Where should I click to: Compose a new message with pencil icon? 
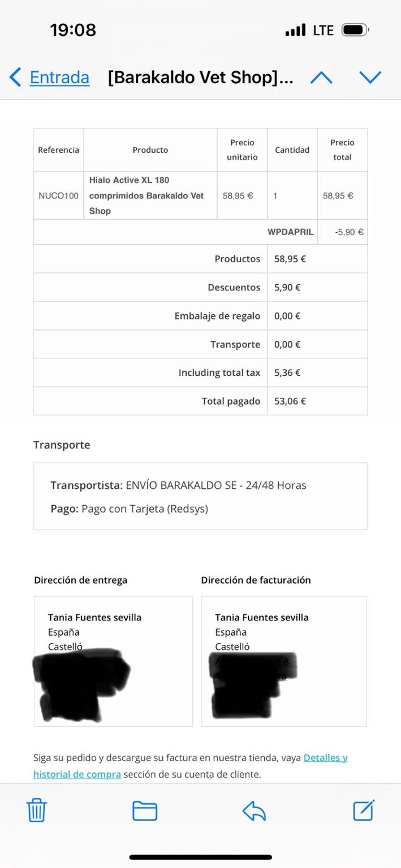[x=364, y=810]
